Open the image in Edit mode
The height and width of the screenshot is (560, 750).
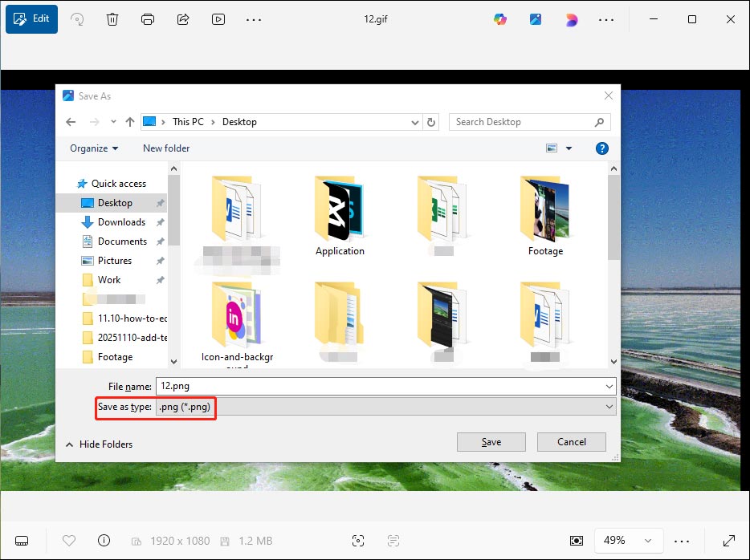tap(31, 18)
